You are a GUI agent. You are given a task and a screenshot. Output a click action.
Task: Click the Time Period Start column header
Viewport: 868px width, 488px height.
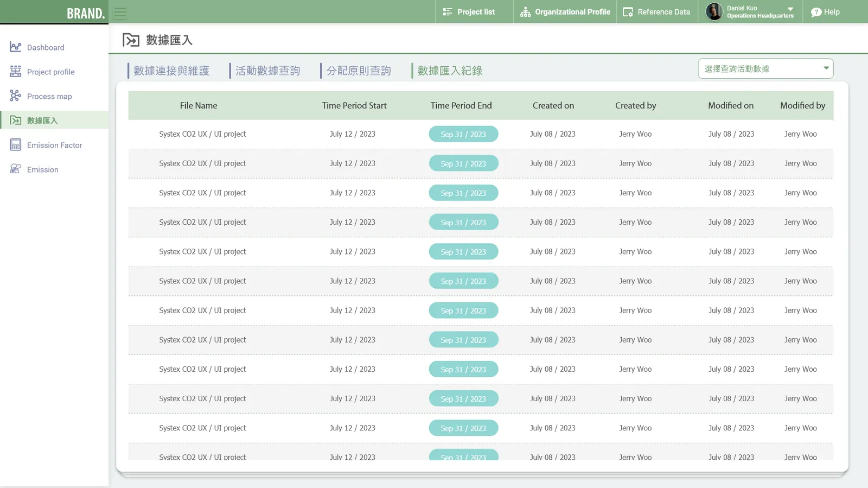(354, 105)
